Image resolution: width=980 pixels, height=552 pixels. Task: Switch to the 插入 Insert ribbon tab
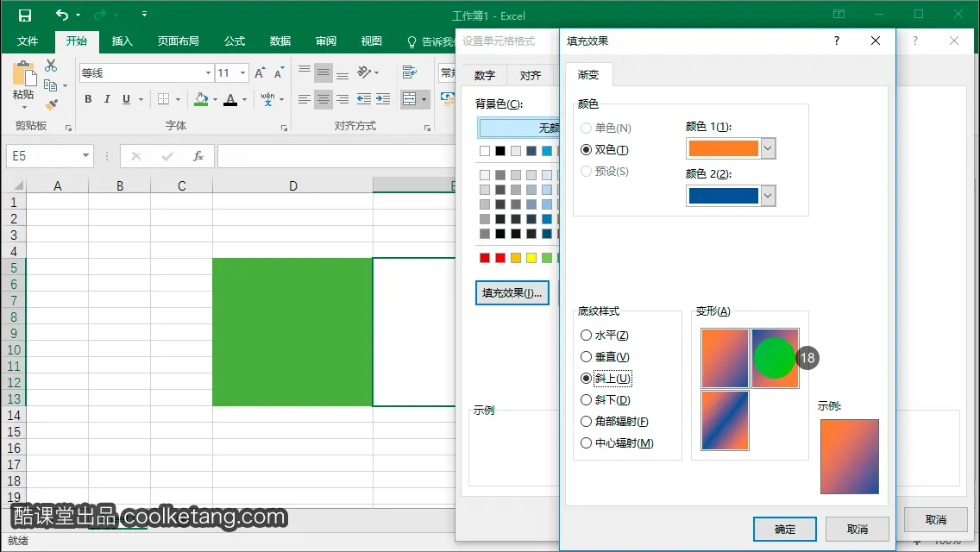point(122,41)
